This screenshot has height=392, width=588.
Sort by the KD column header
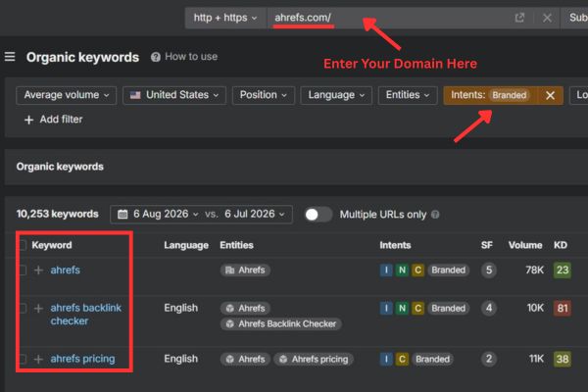(x=561, y=245)
